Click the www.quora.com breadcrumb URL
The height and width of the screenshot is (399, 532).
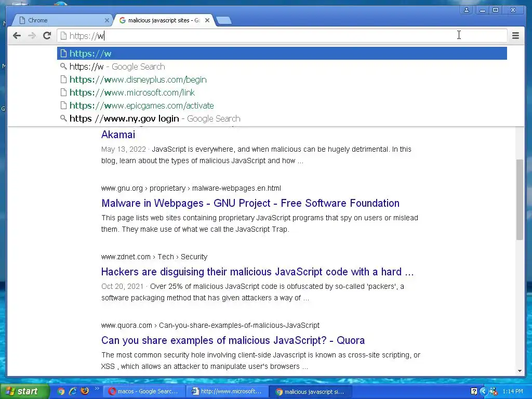click(x=210, y=325)
